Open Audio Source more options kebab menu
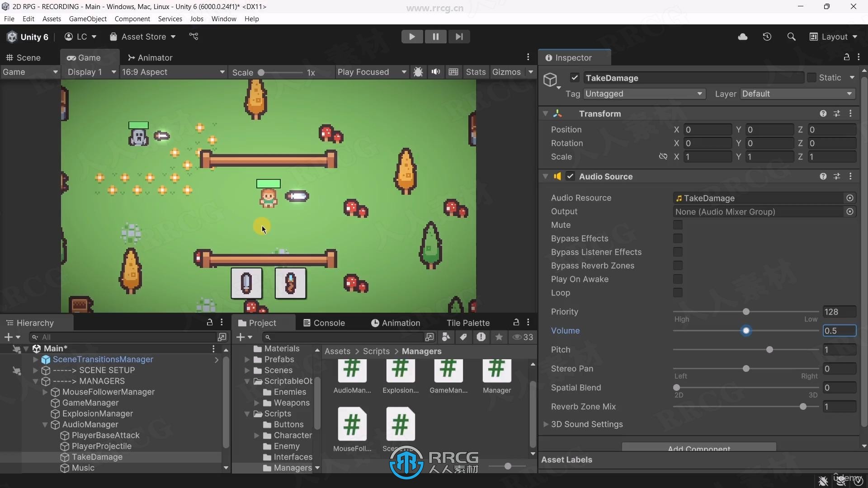Viewport: 868px width, 488px height. click(851, 177)
